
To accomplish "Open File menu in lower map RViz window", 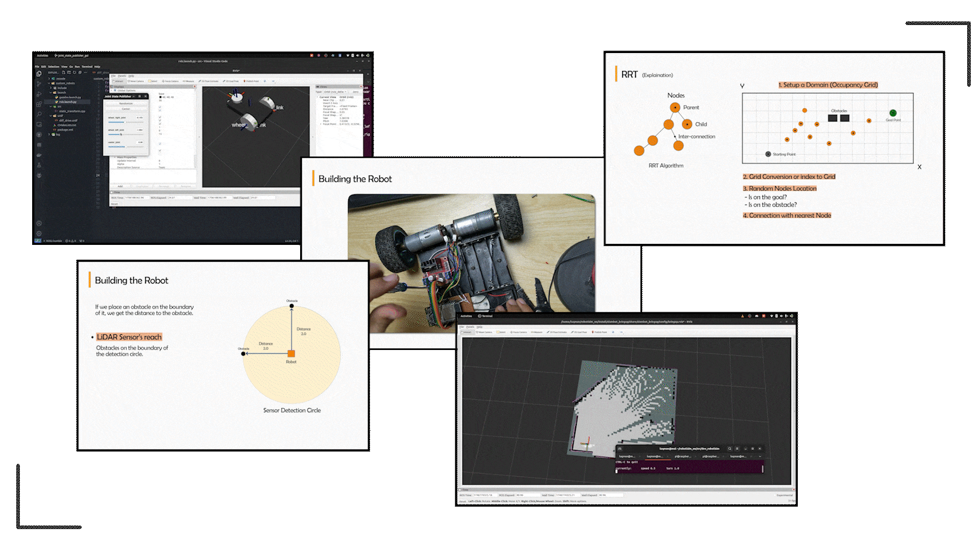I will [x=461, y=327].
